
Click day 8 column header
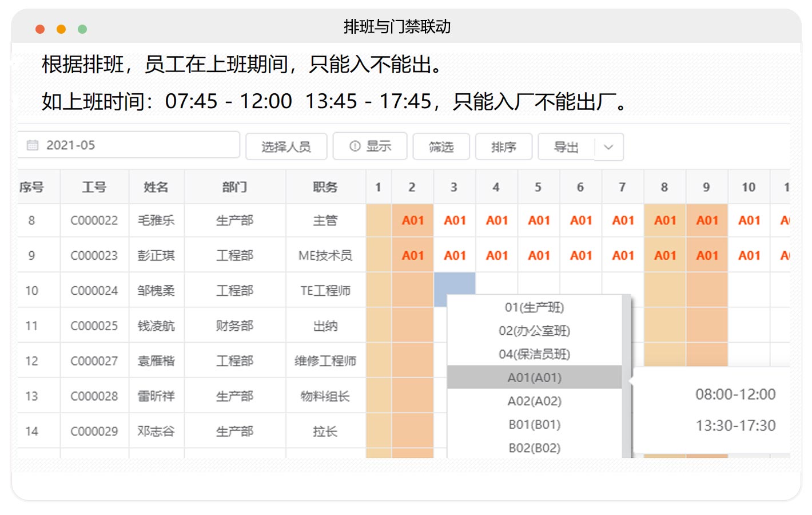[664, 187]
